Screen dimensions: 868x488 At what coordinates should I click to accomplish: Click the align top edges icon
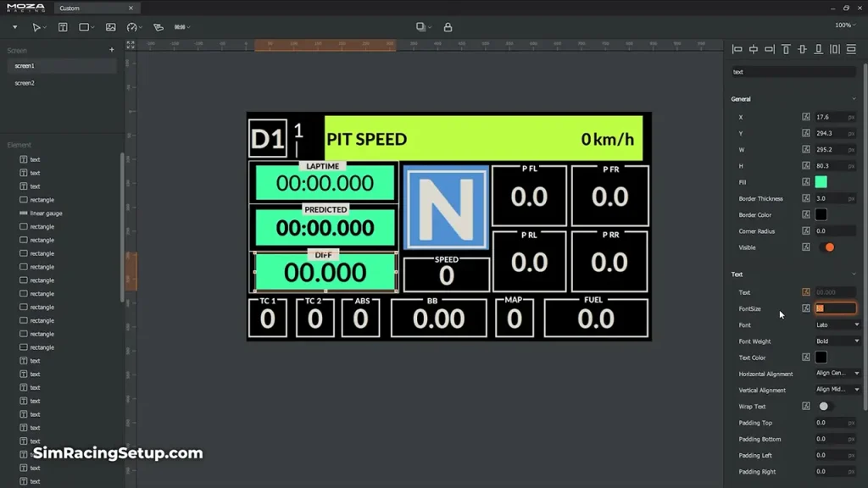(x=786, y=50)
